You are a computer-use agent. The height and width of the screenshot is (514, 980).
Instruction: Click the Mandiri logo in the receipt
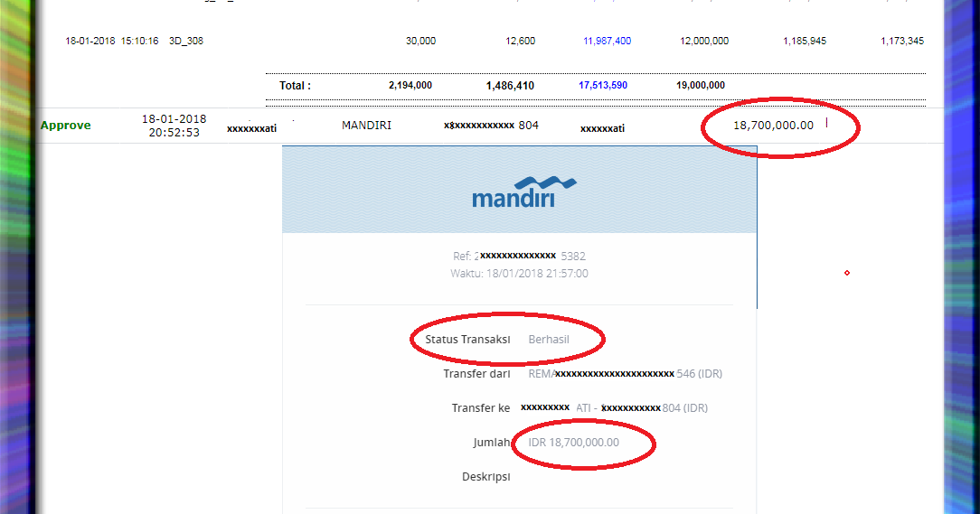point(523,192)
